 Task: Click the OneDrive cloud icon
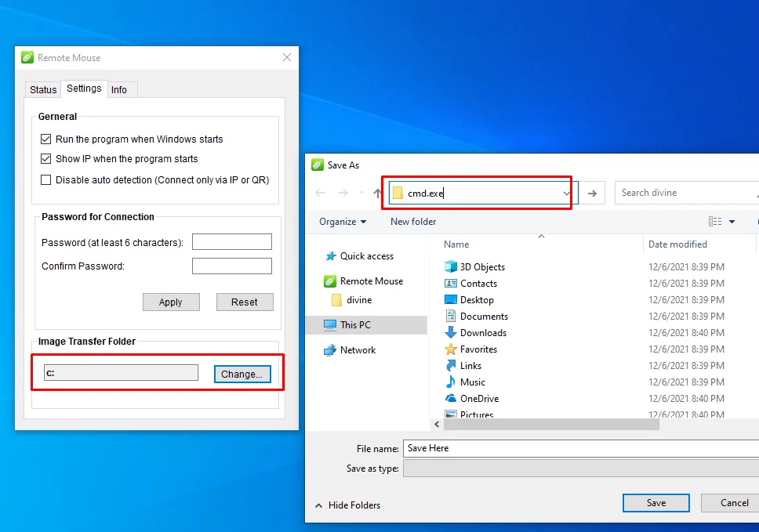451,399
